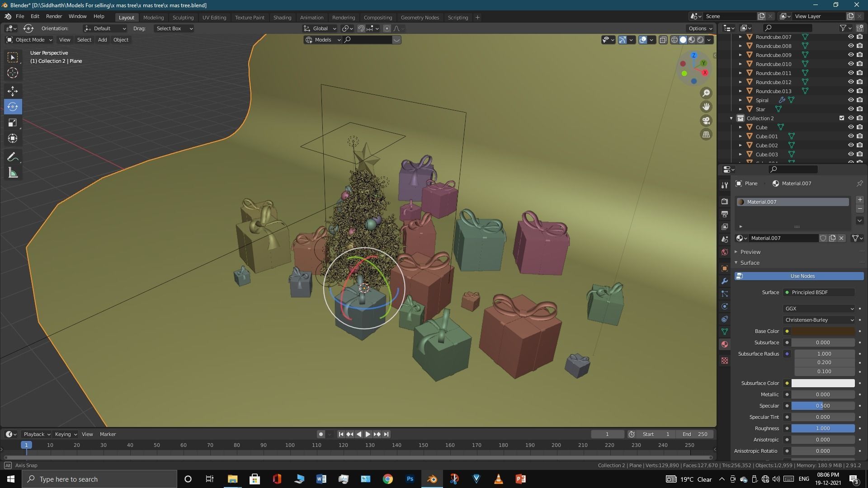Image resolution: width=868 pixels, height=488 pixels.
Task: Disable Roundcube.010 render camera toggle
Action: point(859,64)
